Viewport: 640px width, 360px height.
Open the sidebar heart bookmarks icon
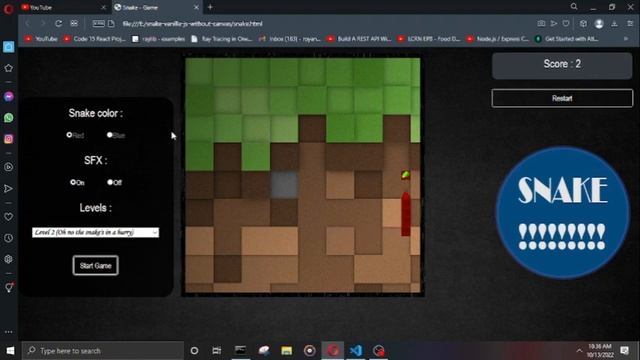click(8, 217)
